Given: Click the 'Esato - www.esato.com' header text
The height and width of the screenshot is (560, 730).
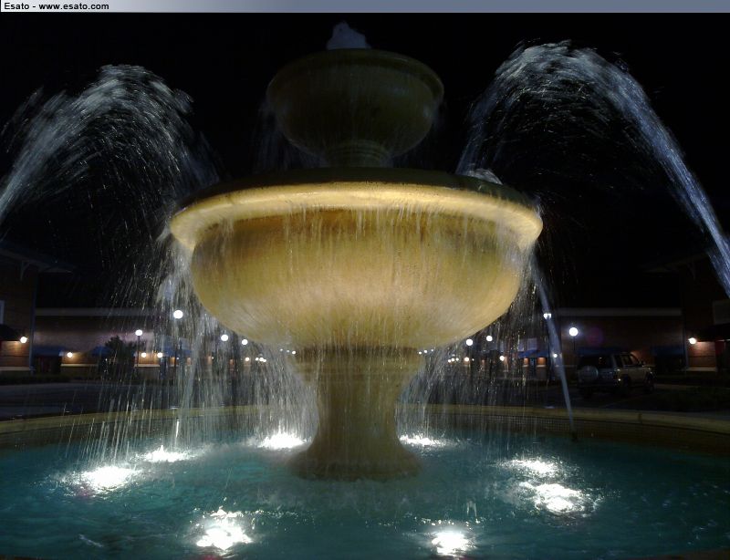Looking at the screenshot, I should pos(57,6).
